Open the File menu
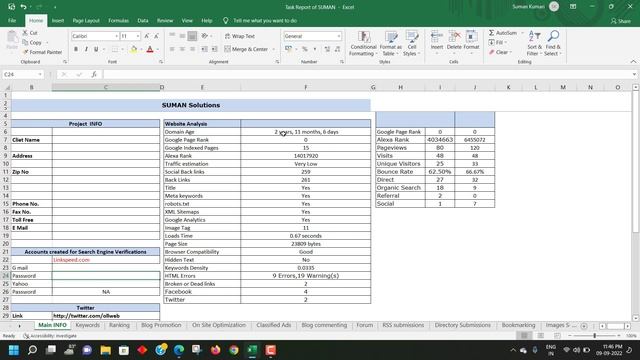 [12, 20]
